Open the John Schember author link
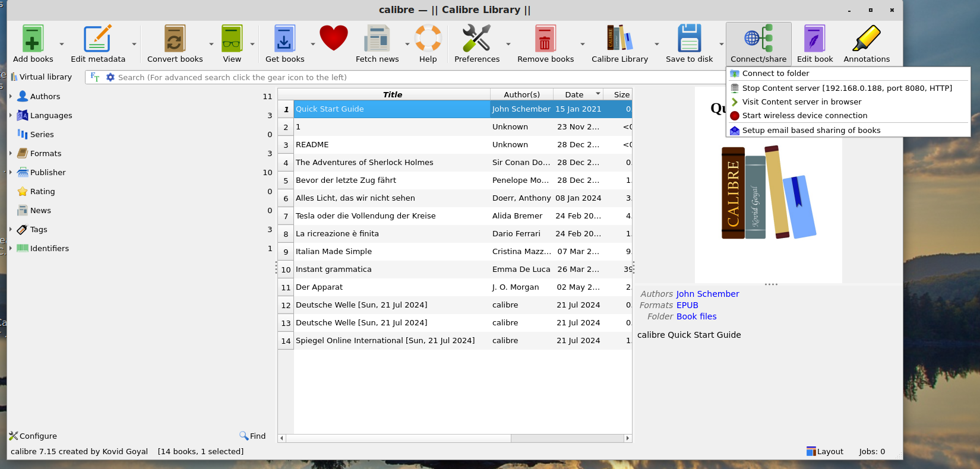Screen dimensions: 980x469 [707, 294]
